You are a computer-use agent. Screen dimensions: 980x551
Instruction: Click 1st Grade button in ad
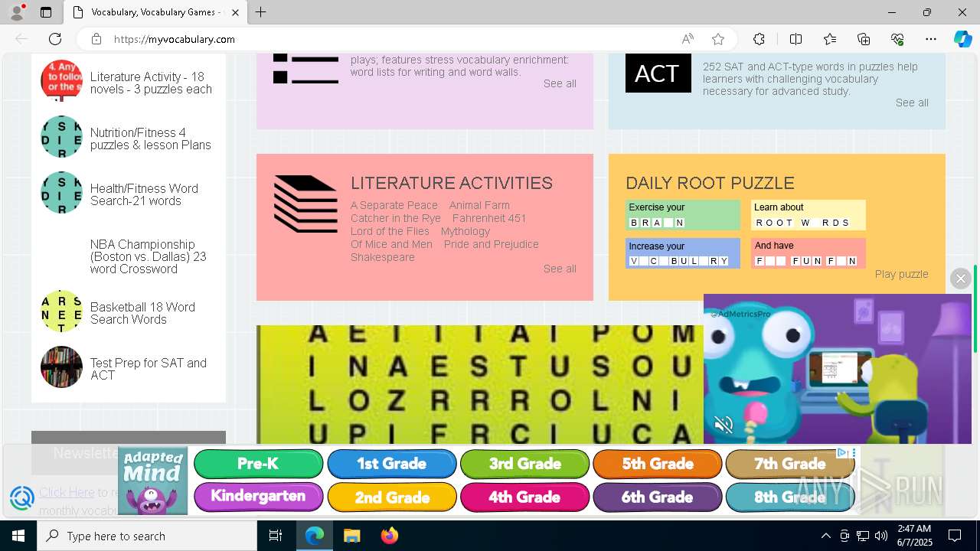pyautogui.click(x=391, y=464)
